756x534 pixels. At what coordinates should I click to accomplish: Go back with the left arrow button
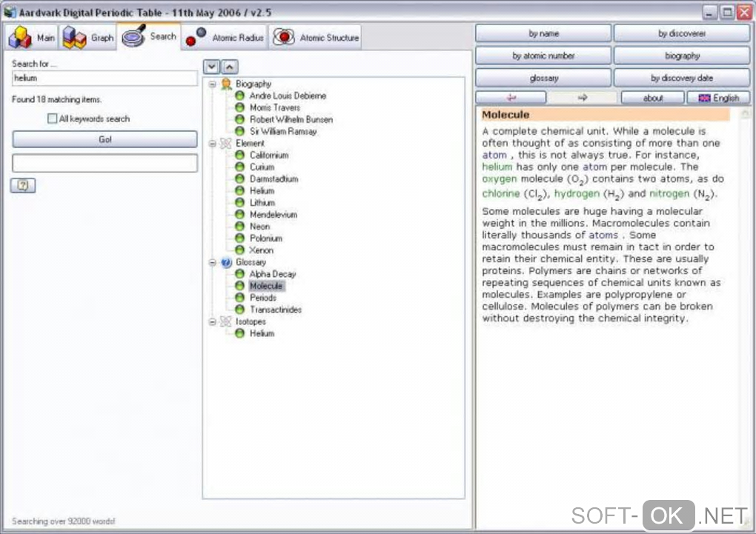[511, 97]
